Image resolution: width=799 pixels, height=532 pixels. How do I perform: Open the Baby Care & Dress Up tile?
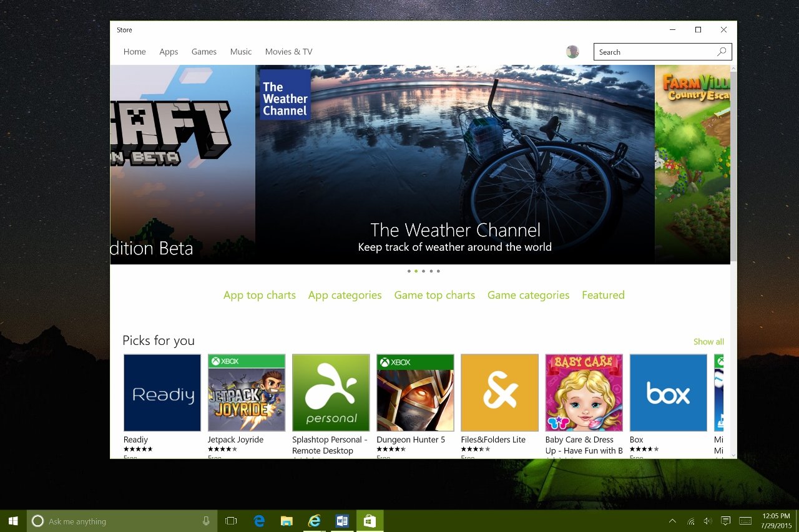pos(584,392)
